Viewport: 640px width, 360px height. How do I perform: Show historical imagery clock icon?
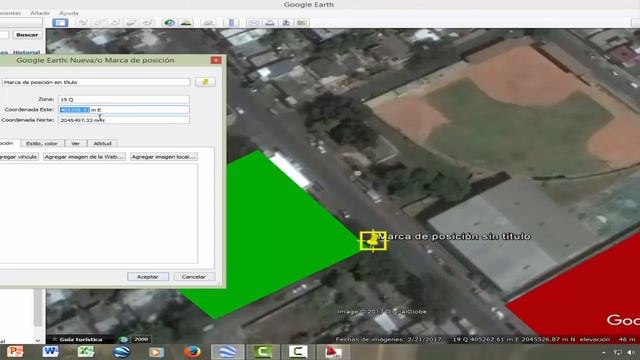click(169, 22)
